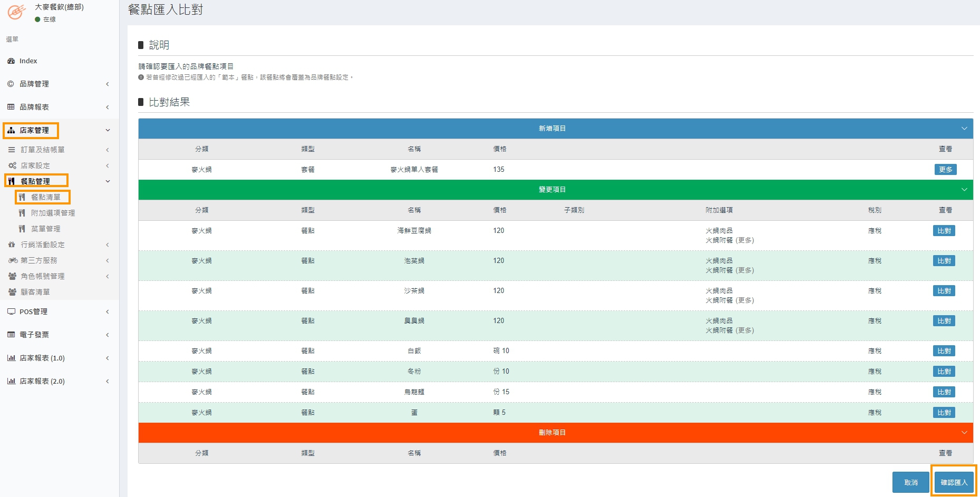Image resolution: width=980 pixels, height=497 pixels.
Task: Click the 第三方服務 motorcycle icon
Action: [x=13, y=260]
